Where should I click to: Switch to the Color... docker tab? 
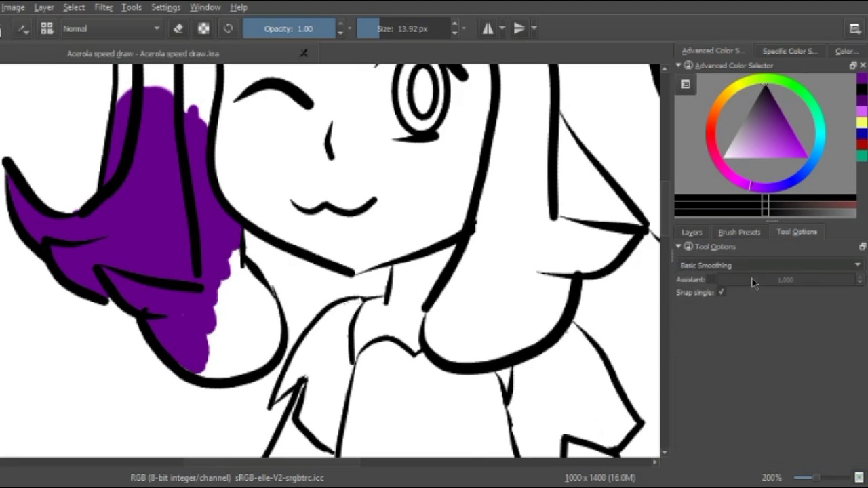click(846, 51)
